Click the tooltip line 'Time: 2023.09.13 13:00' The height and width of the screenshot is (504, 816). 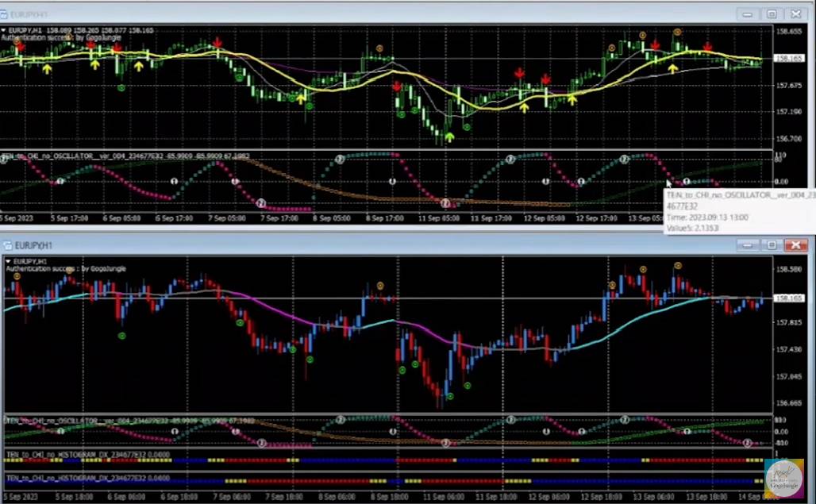pyautogui.click(x=707, y=217)
